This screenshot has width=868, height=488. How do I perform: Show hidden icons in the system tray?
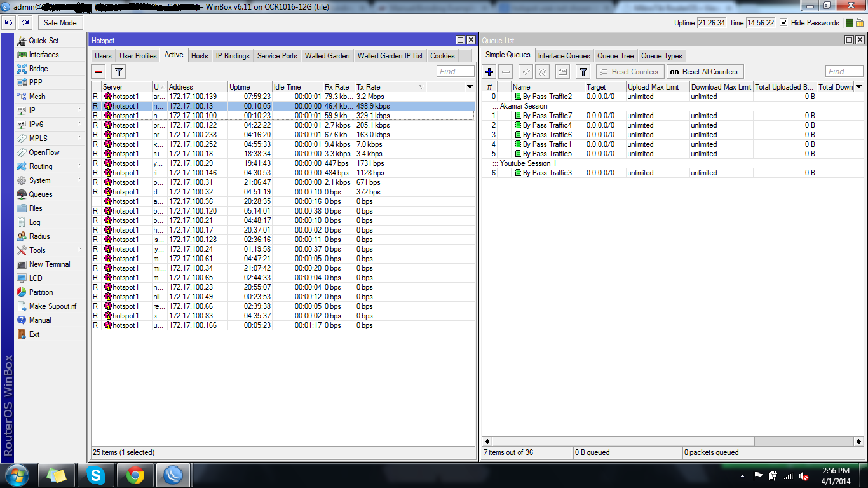(742, 476)
